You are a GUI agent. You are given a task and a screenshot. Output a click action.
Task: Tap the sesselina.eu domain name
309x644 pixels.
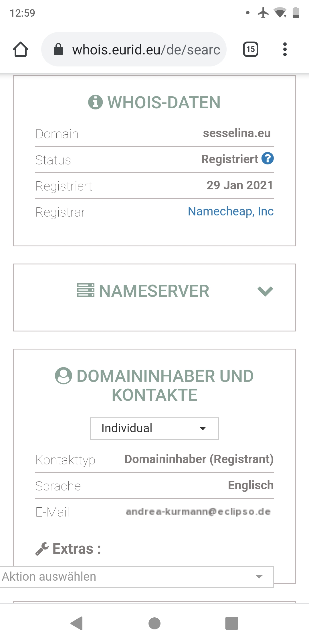(237, 133)
